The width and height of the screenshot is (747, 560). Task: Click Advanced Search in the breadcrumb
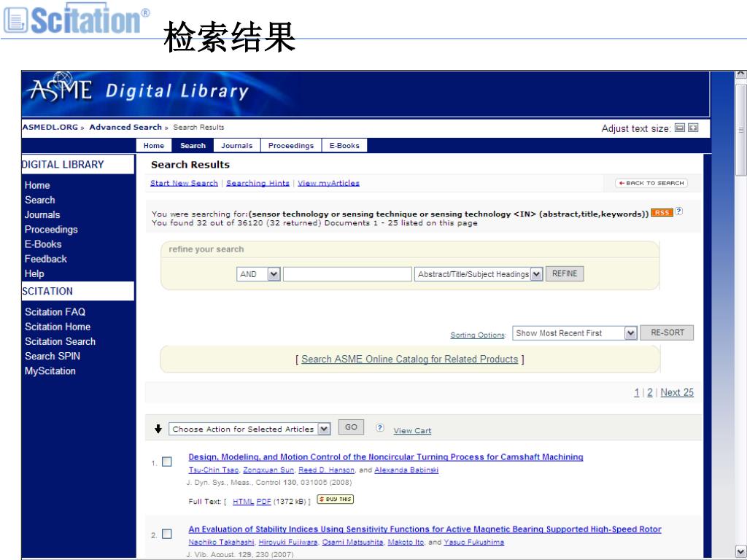pyautogui.click(x=125, y=127)
